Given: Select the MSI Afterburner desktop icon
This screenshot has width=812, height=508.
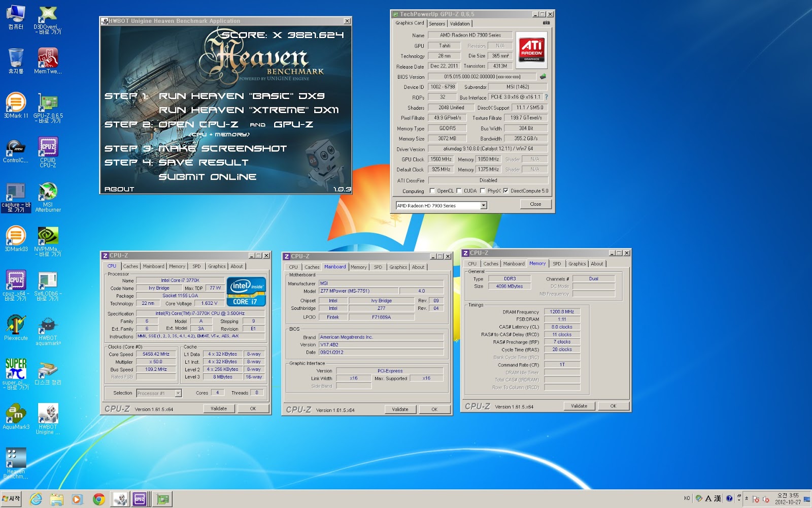Looking at the screenshot, I should pyautogui.click(x=48, y=197).
